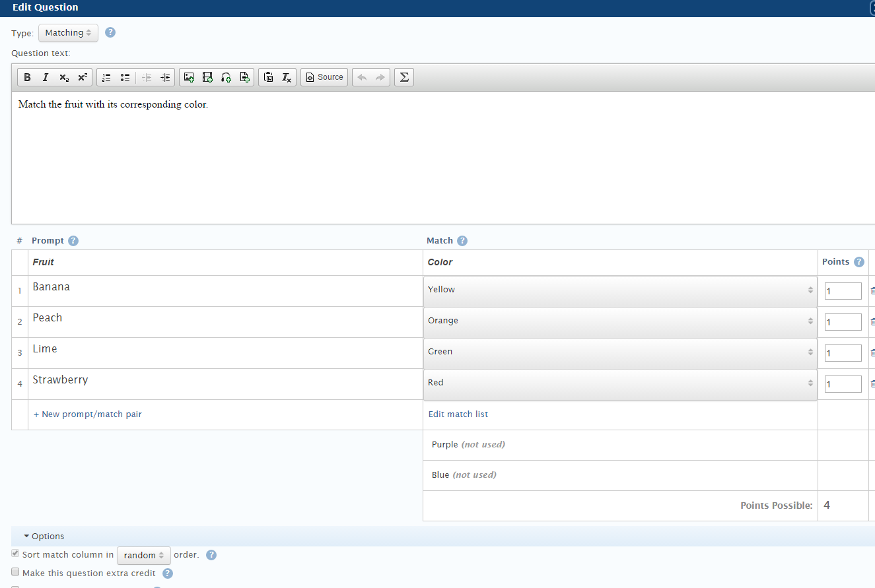Viewport: 875px width, 588px height.
Task: Click the remove formatting icon
Action: click(x=287, y=77)
